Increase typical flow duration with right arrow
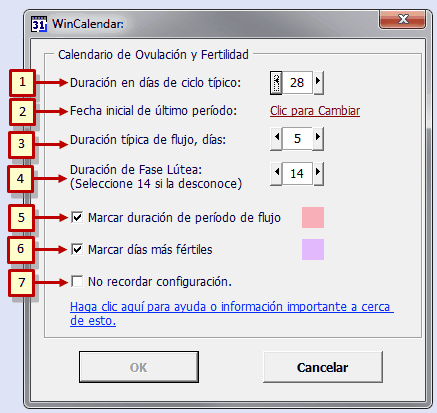437x413 pixels. pyautogui.click(x=318, y=138)
